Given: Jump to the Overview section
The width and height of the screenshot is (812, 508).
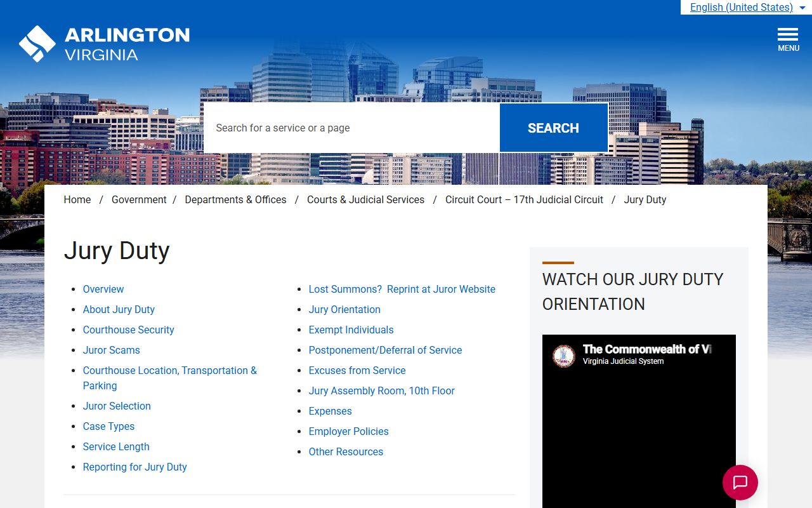Looking at the screenshot, I should click(x=103, y=289).
